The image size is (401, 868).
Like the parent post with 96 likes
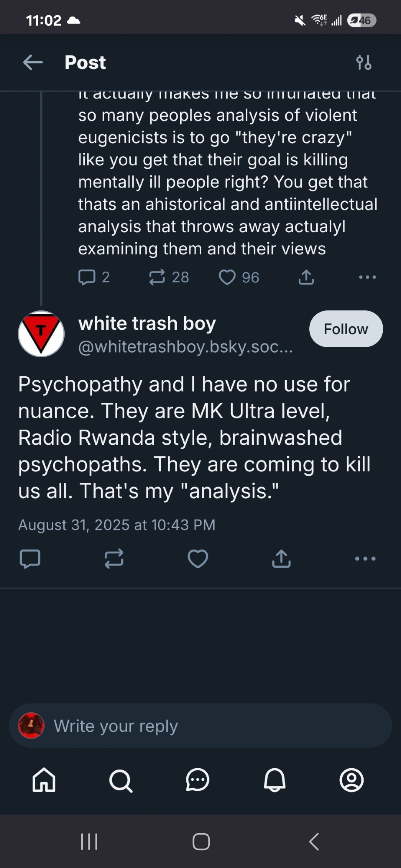[227, 277]
